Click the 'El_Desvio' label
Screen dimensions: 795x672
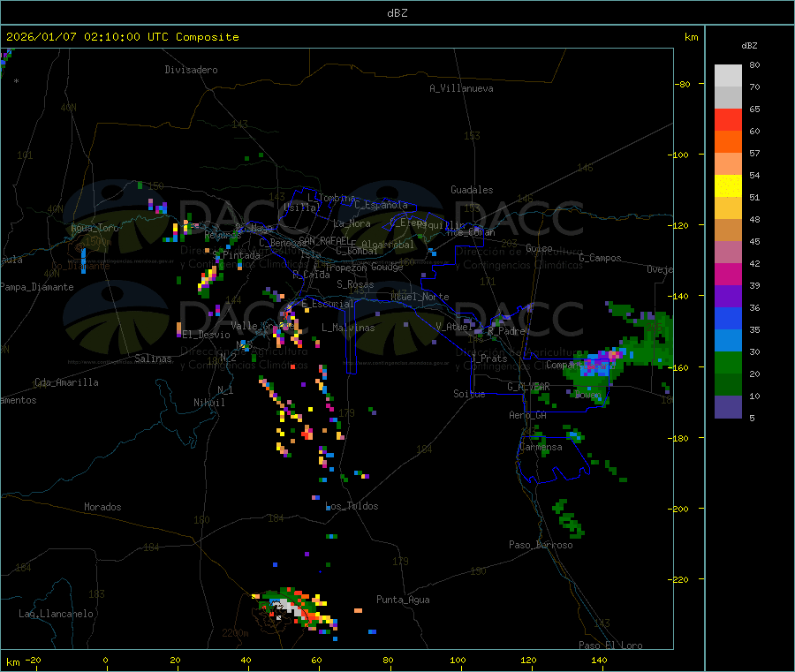207,335
